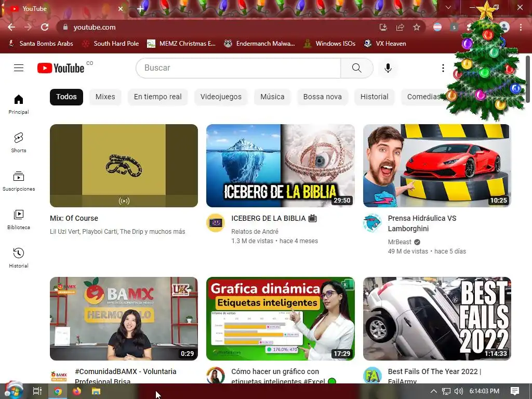Open the BAMX Hermosillo video thumbnail
The image size is (532, 399).
pos(124,318)
